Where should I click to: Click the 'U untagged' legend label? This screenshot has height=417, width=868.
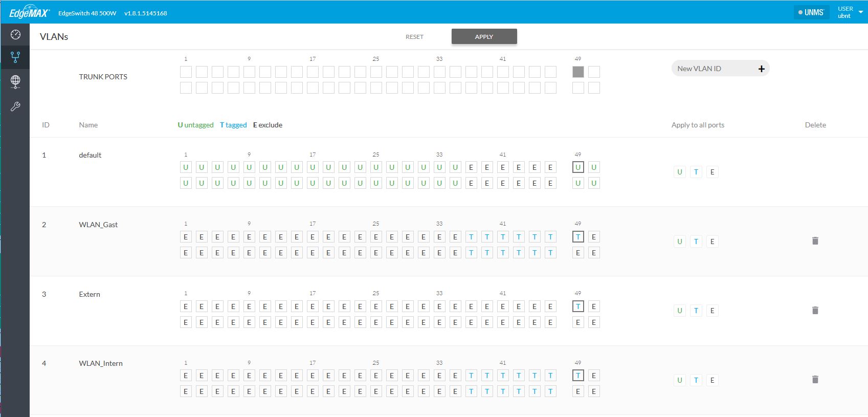click(x=195, y=125)
